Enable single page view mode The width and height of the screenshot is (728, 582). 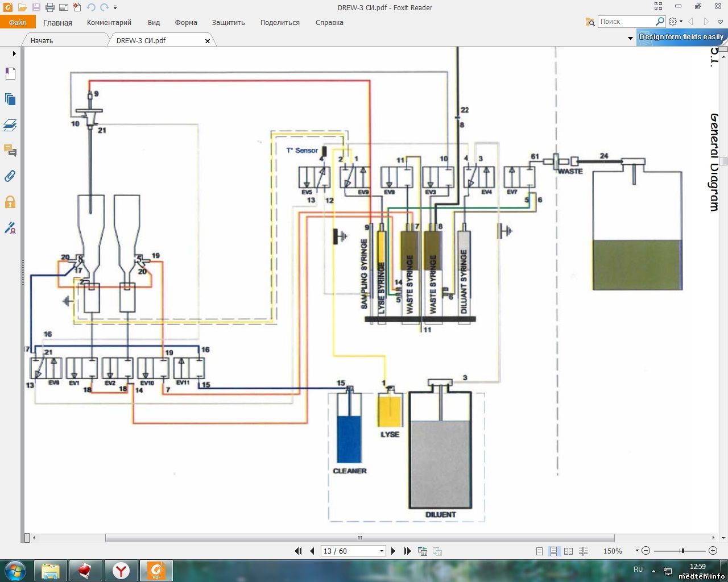click(x=539, y=551)
